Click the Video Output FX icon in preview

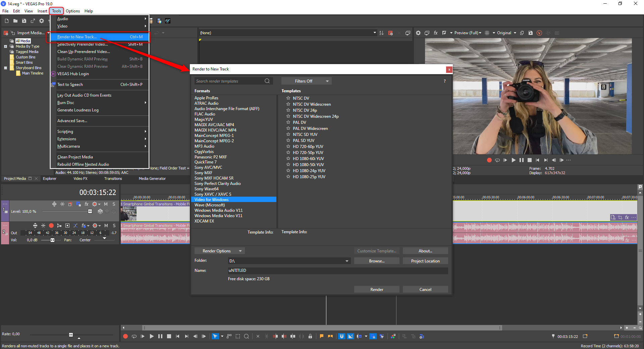click(x=435, y=33)
